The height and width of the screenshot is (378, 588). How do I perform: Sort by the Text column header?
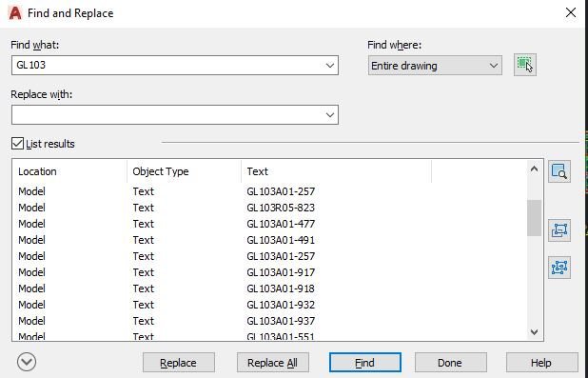click(337, 171)
